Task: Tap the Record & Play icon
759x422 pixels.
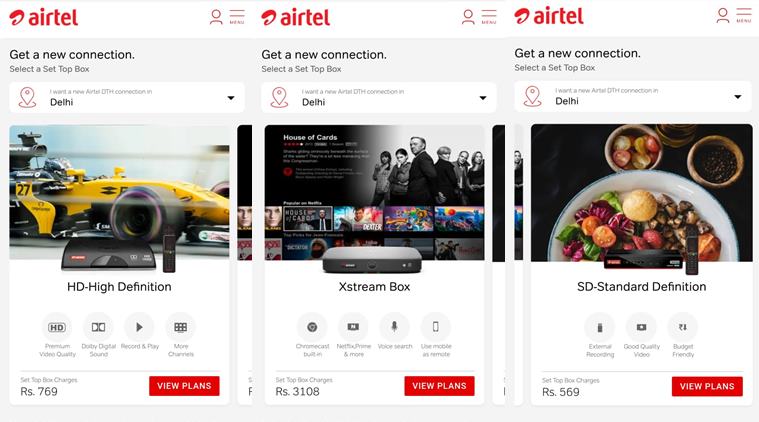Action: (x=139, y=328)
